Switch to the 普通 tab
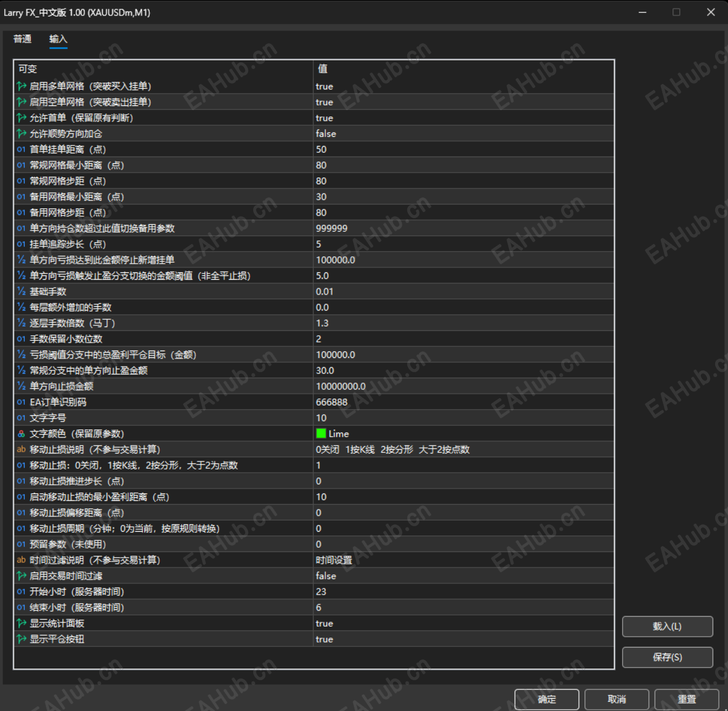 click(x=22, y=39)
